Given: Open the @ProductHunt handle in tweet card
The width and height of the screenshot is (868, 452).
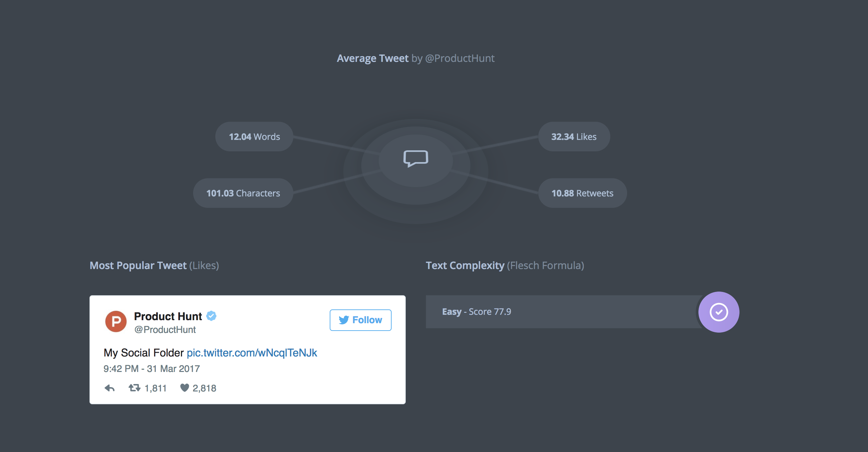Looking at the screenshot, I should (165, 329).
